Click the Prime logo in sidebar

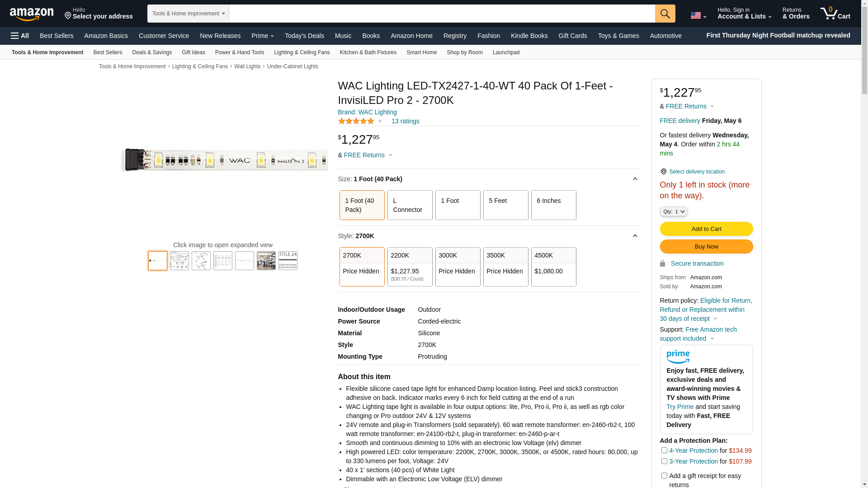[678, 357]
